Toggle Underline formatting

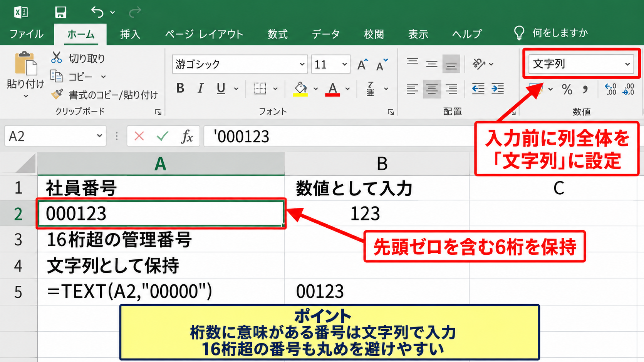click(221, 88)
